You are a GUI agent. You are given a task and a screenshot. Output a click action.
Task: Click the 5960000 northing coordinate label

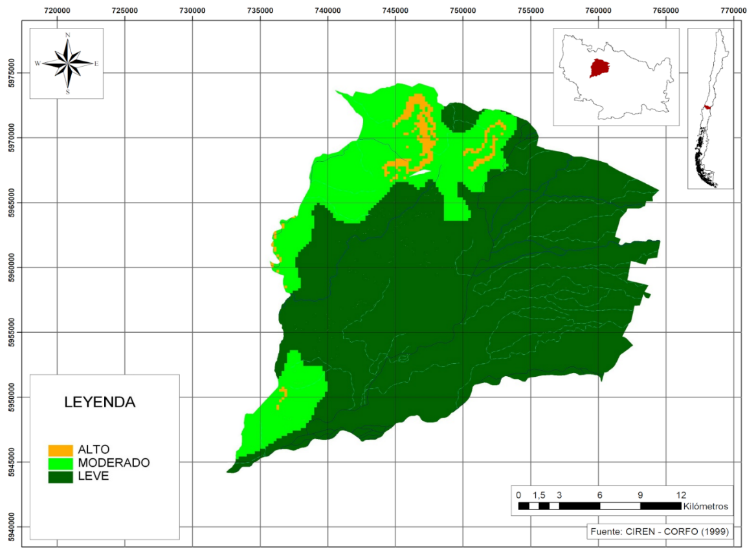coord(11,268)
